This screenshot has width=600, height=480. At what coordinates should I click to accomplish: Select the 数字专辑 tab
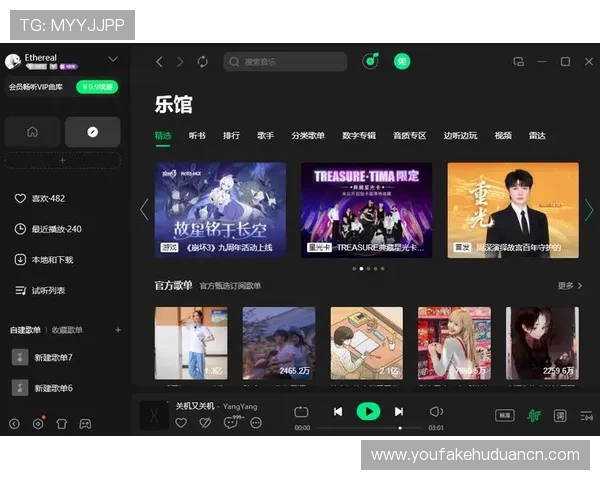point(359,136)
